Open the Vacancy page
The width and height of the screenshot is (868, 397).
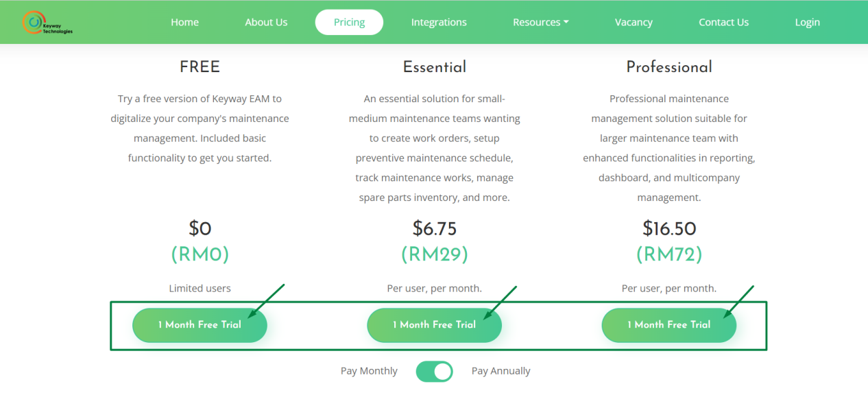(x=634, y=22)
